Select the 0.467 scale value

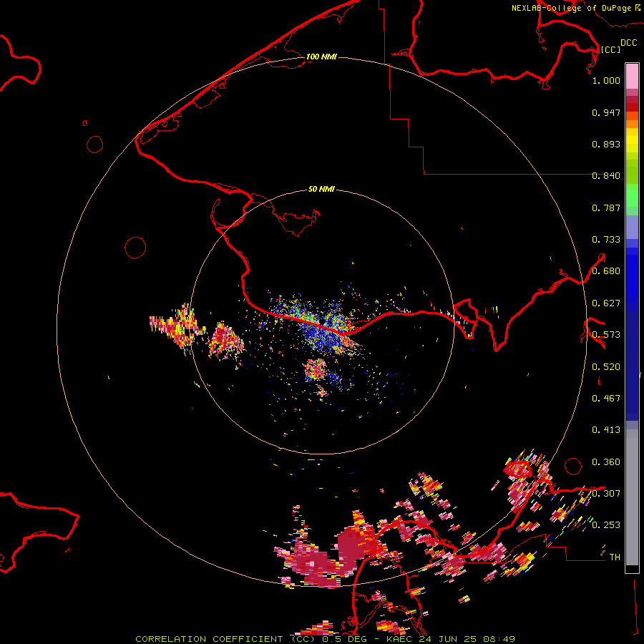coord(606,399)
